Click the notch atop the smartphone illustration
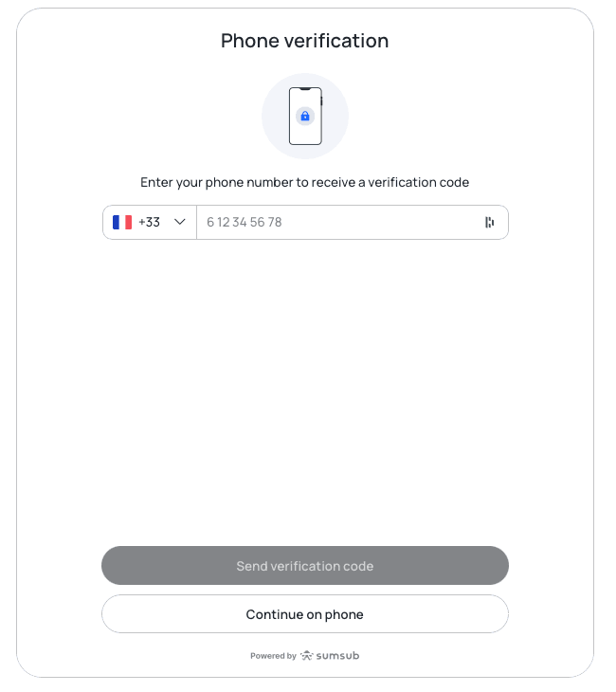 click(x=304, y=90)
